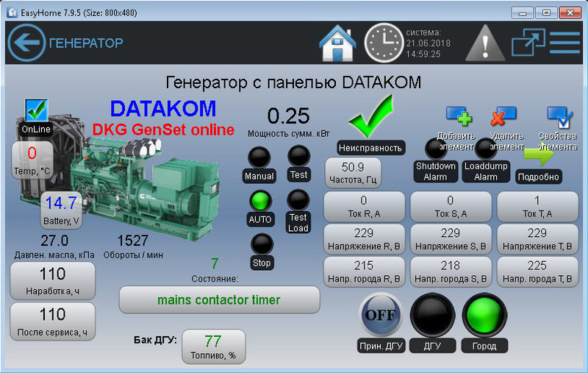Open the hamburger menu icon
The height and width of the screenshot is (373, 588).
point(564,43)
